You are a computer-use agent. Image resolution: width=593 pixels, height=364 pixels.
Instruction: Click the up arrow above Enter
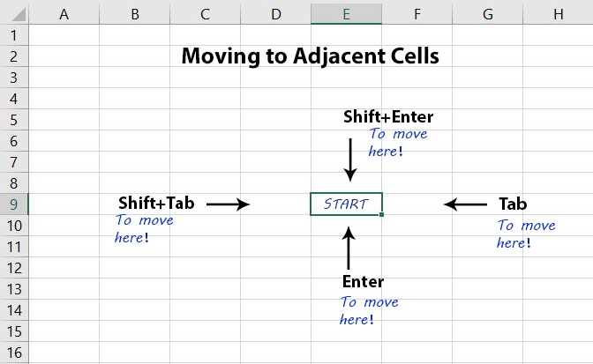[x=349, y=248]
